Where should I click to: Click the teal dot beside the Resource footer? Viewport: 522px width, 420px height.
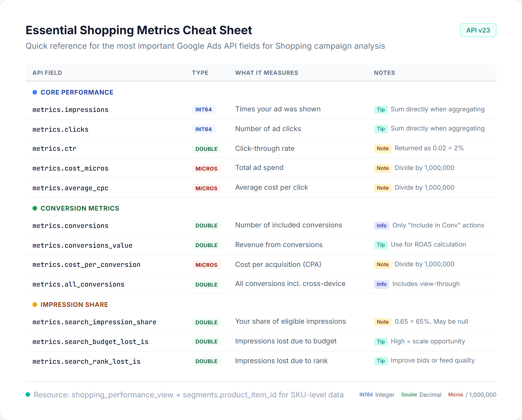click(x=28, y=395)
